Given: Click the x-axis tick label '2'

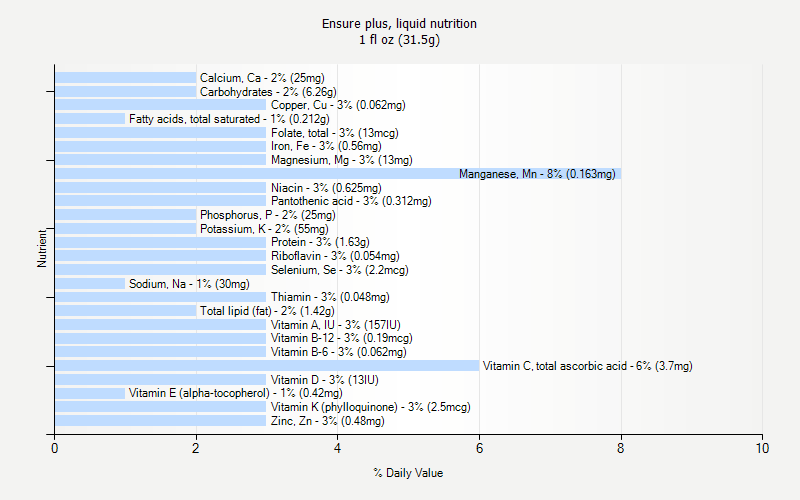Looking at the screenshot, I should (196, 448).
